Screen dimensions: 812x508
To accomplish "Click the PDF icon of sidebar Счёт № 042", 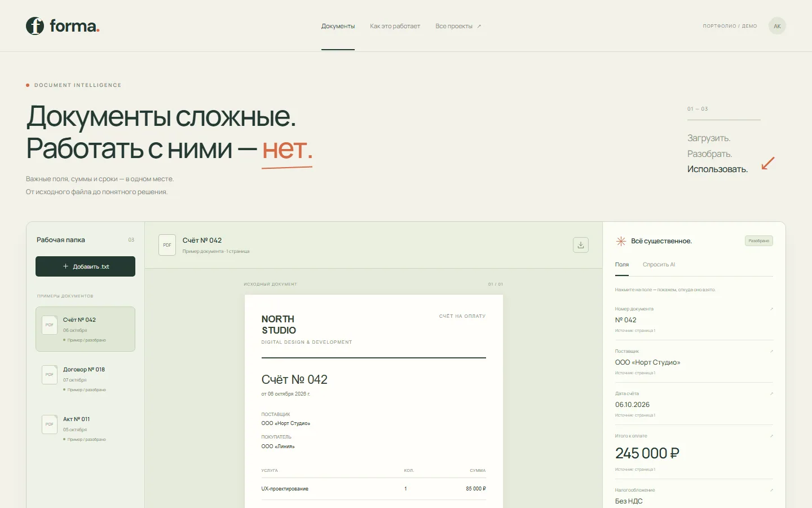I will (50, 325).
